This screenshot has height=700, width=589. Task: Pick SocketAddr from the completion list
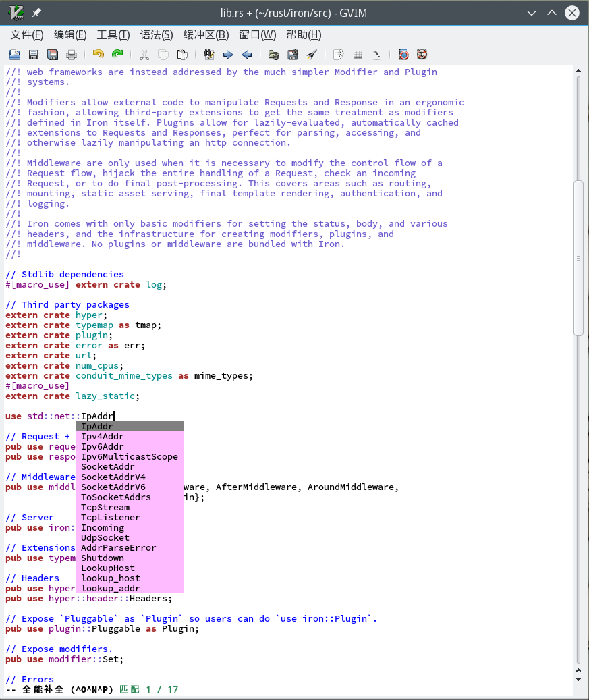point(107,467)
